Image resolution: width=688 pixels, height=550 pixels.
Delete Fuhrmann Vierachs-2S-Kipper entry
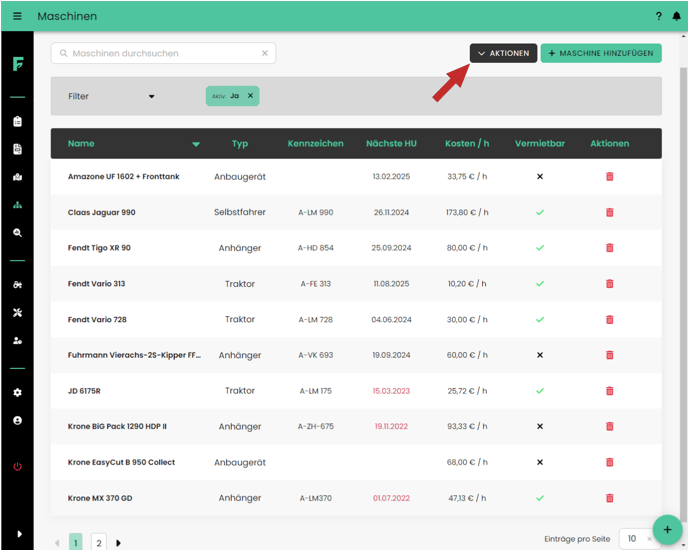[609, 355]
